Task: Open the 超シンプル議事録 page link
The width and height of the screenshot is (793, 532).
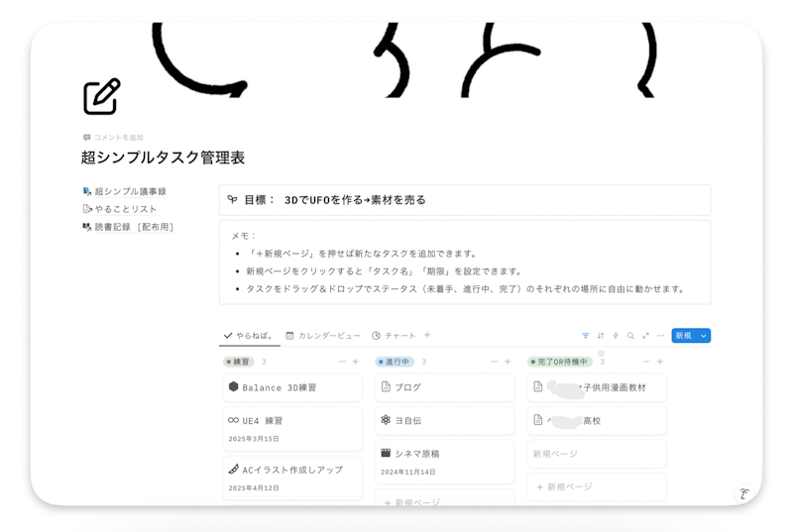Action: [x=125, y=191]
